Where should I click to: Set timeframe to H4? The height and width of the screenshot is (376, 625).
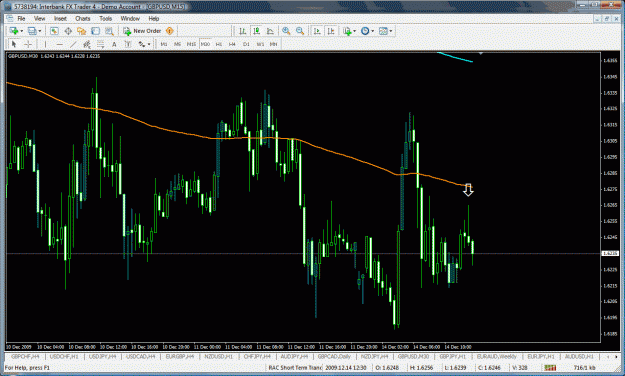(232, 44)
